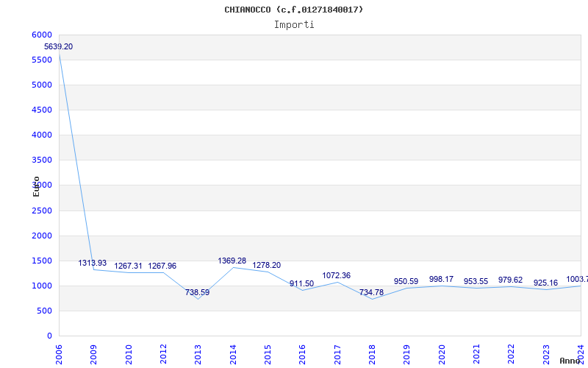Viewport: 588px width, 368px height.
Task: Click the y-axis tick 5500
Action: [x=42, y=60]
